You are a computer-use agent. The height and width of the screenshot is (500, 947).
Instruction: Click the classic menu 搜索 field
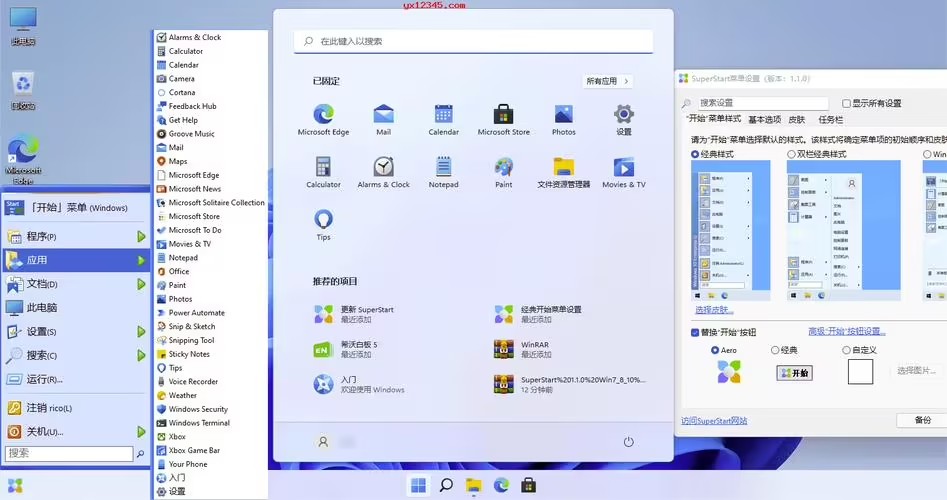click(x=69, y=454)
